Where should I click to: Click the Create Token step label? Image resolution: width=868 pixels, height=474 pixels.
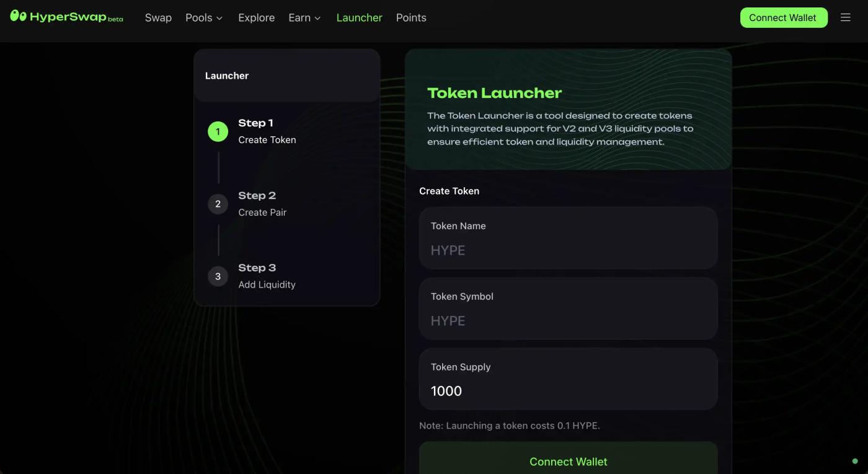(267, 139)
